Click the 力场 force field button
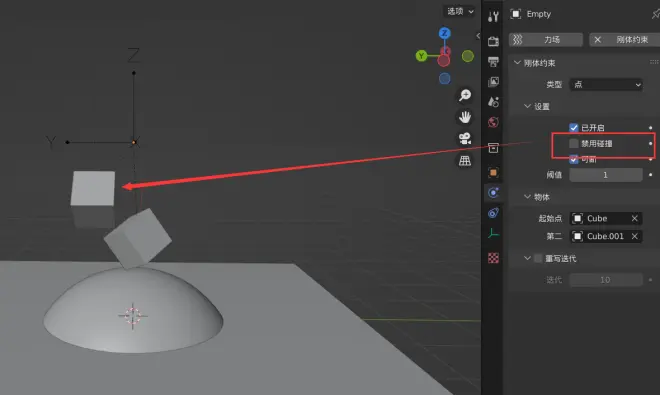The image size is (660, 395). pos(546,40)
